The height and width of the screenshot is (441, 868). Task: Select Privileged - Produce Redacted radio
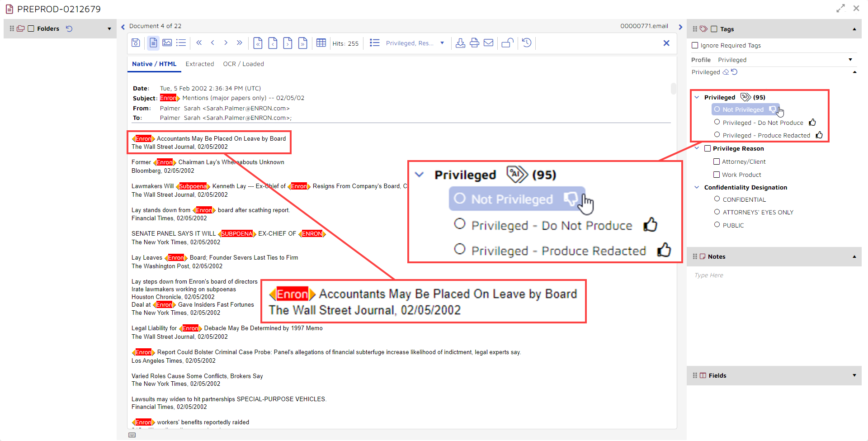point(717,135)
